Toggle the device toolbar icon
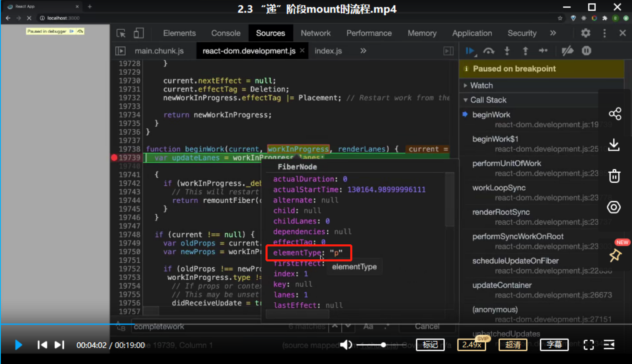The image size is (632, 364). [139, 33]
